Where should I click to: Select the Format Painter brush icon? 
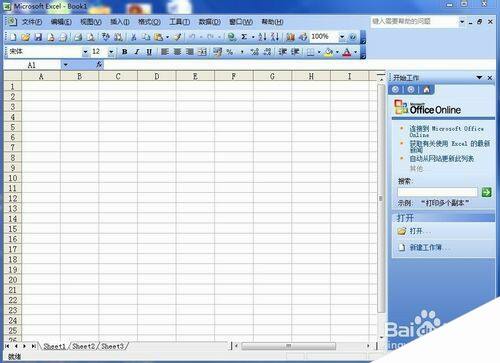(178, 37)
